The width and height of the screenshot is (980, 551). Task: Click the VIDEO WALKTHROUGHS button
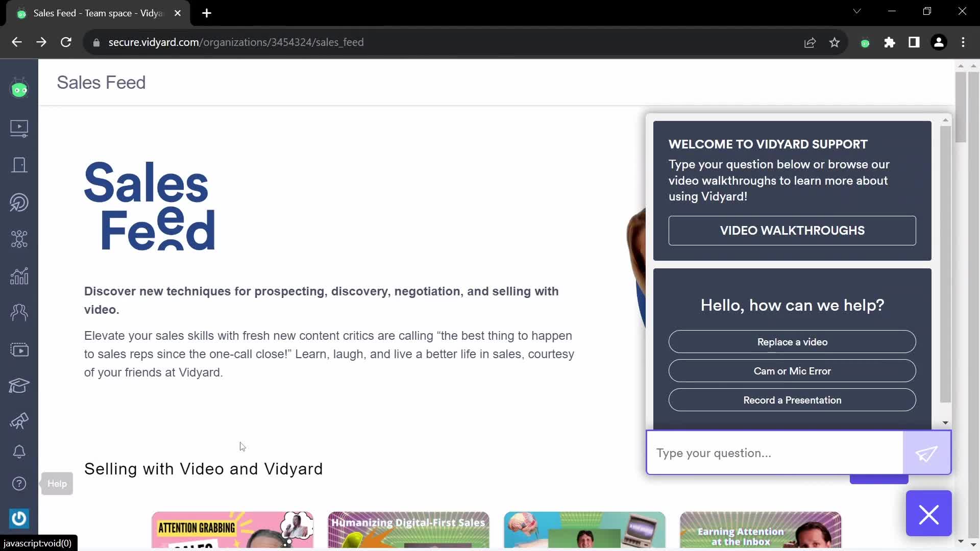click(792, 231)
